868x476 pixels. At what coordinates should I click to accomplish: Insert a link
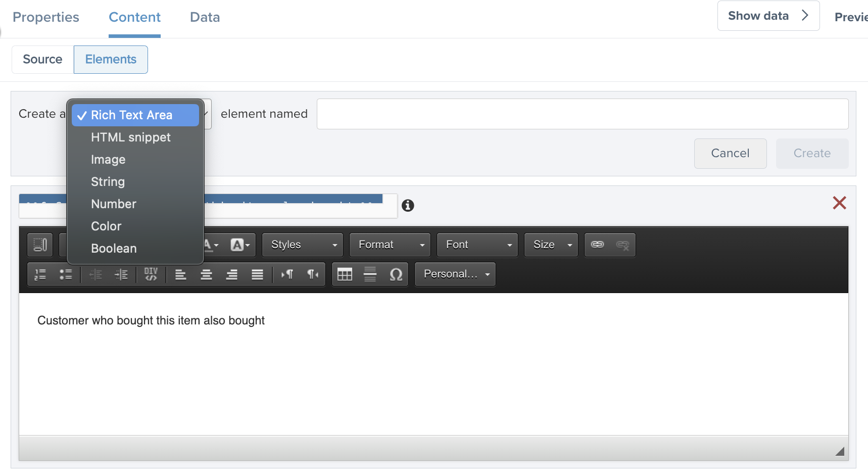click(597, 245)
